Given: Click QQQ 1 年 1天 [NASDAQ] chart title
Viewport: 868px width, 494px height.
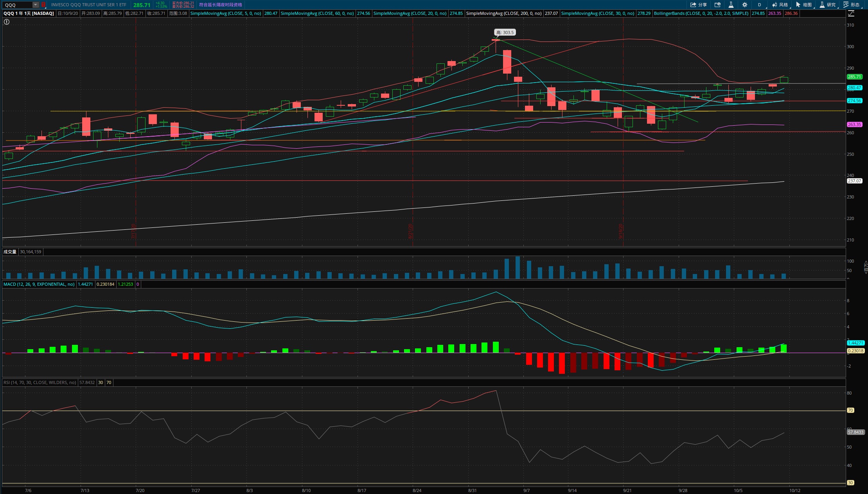Looking at the screenshot, I should pyautogui.click(x=29, y=13).
